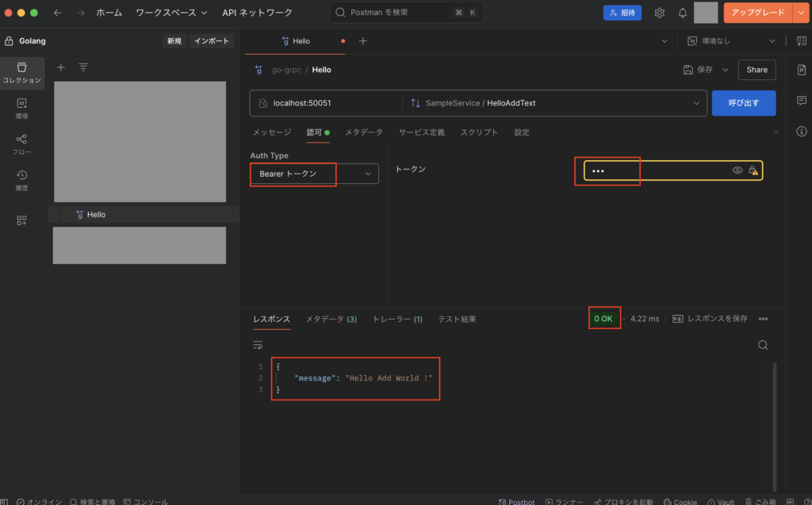Open ごみ箱 in the status bar
This screenshot has width=812, height=505.
tap(760, 501)
